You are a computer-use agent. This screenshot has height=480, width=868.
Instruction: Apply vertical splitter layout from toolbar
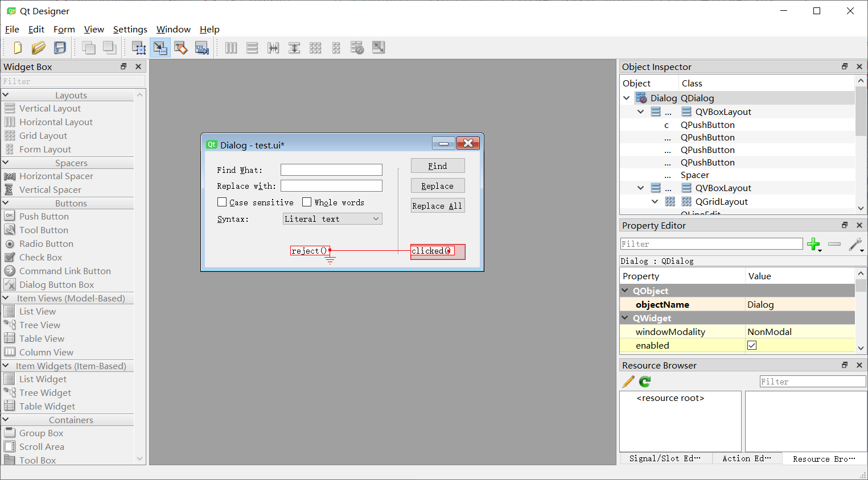(x=294, y=48)
